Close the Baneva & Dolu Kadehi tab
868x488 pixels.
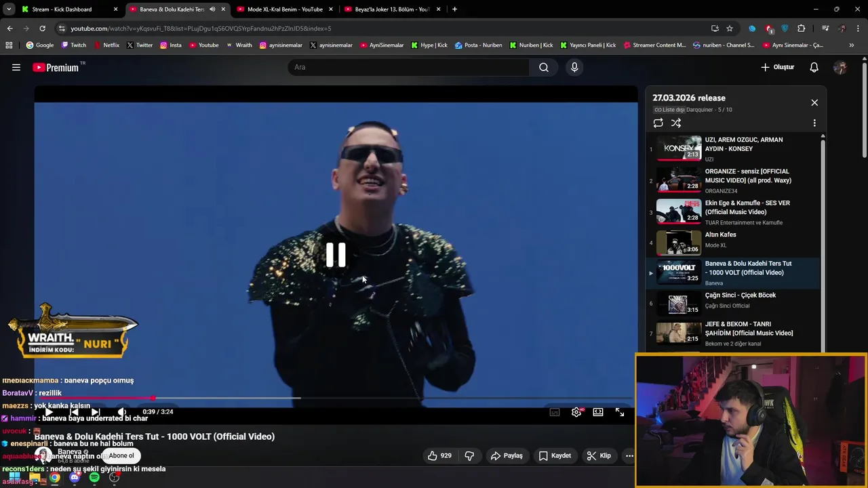click(x=223, y=9)
